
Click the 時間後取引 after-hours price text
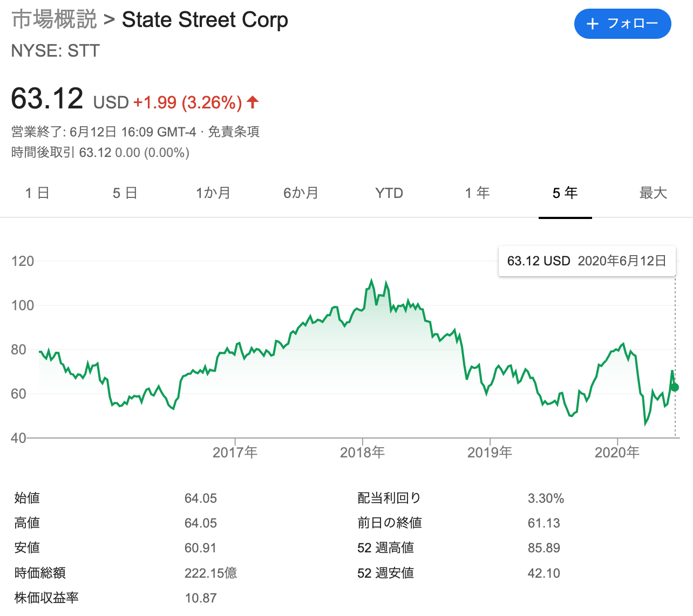(x=100, y=153)
